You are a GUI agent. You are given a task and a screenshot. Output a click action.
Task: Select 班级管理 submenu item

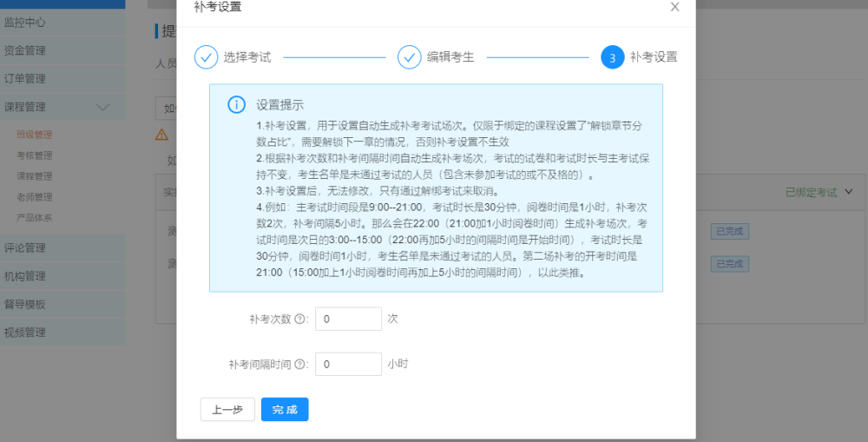[x=35, y=135]
